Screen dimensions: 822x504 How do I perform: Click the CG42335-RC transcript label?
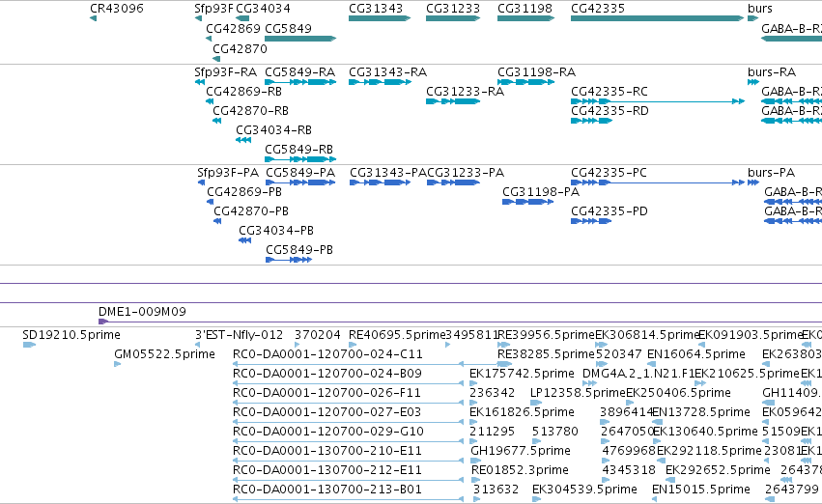coord(609,91)
